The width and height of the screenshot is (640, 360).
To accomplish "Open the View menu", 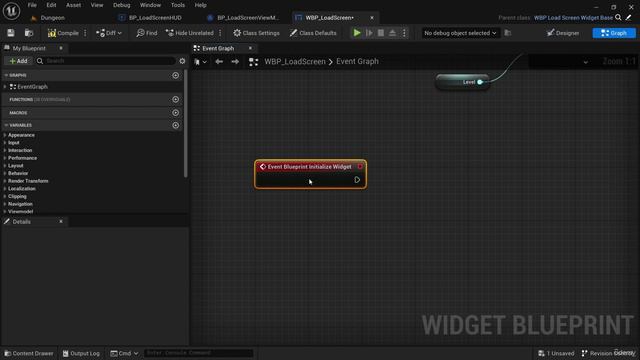I will click(97, 5).
